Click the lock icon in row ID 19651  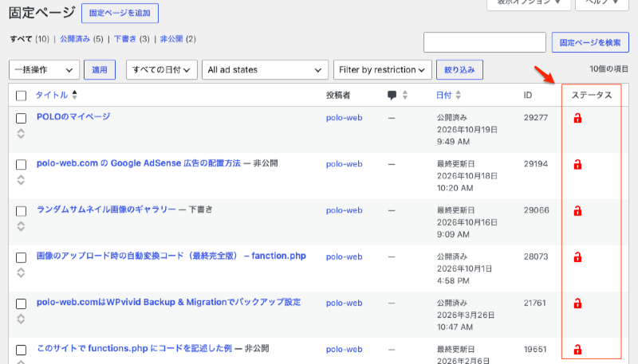point(577,350)
